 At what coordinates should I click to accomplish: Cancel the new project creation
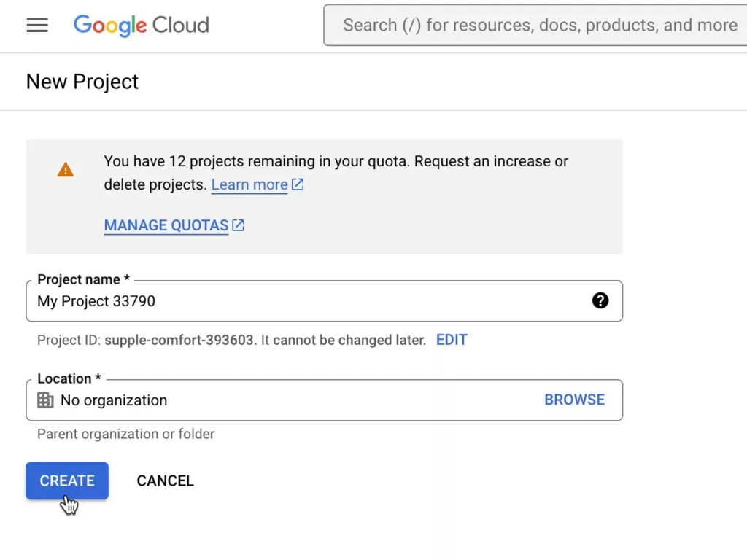[165, 481]
